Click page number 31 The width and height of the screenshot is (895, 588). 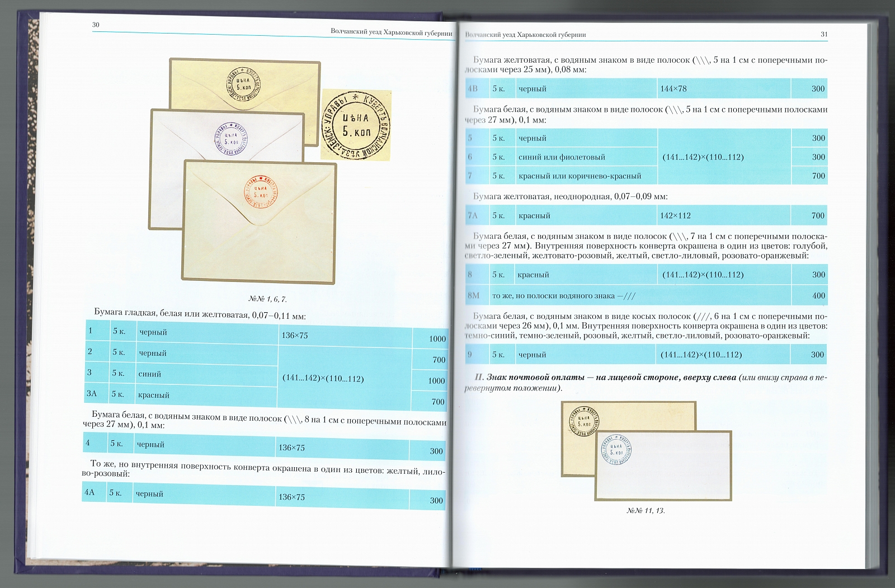pyautogui.click(x=824, y=34)
